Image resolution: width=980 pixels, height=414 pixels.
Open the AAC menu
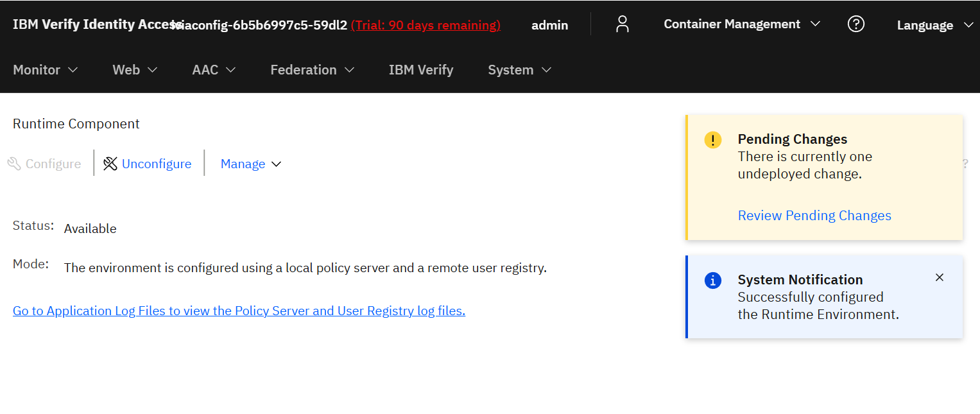214,70
